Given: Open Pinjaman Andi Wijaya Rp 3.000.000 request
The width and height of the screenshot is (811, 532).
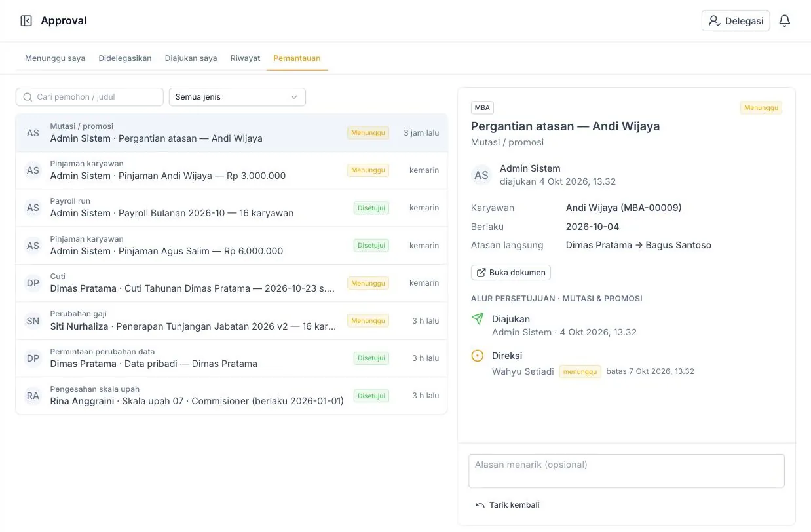Looking at the screenshot, I should click(x=231, y=170).
